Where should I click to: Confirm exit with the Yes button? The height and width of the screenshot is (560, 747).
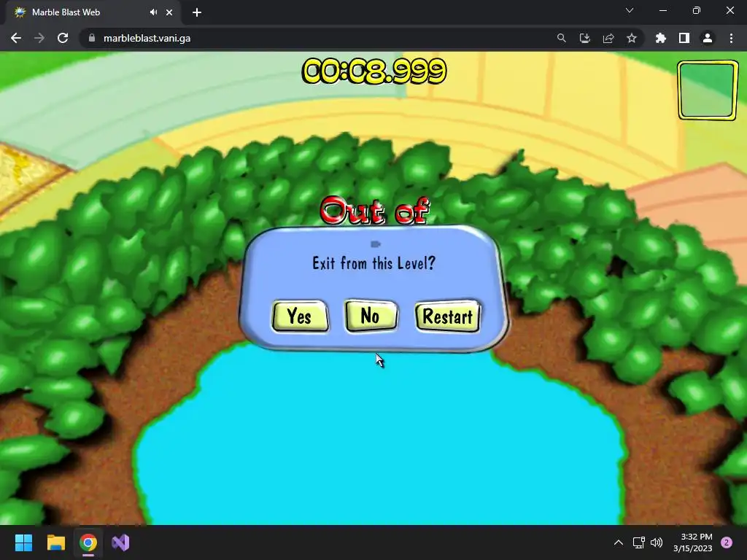pos(300,316)
